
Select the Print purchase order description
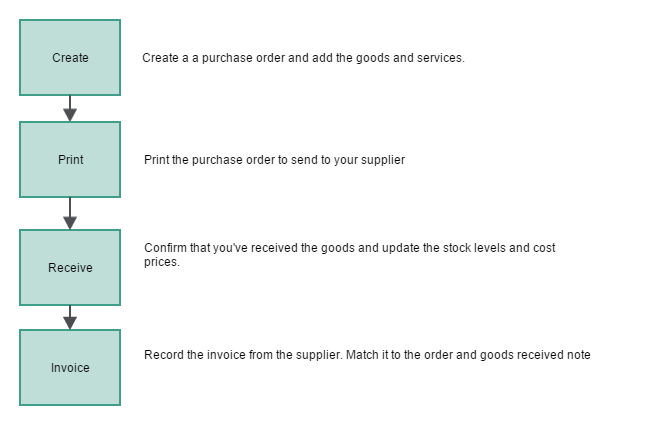(x=274, y=160)
